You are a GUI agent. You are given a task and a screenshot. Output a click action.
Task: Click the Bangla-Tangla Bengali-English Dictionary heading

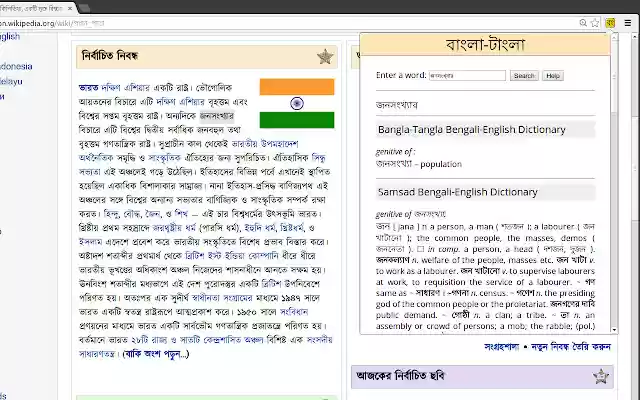pyautogui.click(x=485, y=130)
